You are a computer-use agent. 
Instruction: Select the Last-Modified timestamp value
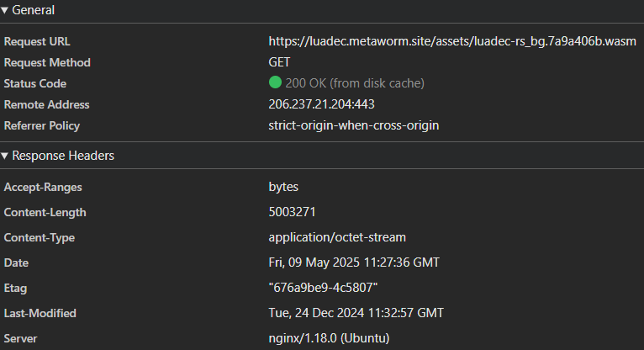(x=356, y=313)
